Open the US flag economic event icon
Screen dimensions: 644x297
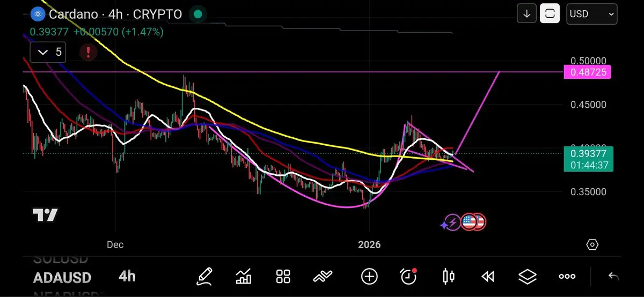tap(470, 222)
